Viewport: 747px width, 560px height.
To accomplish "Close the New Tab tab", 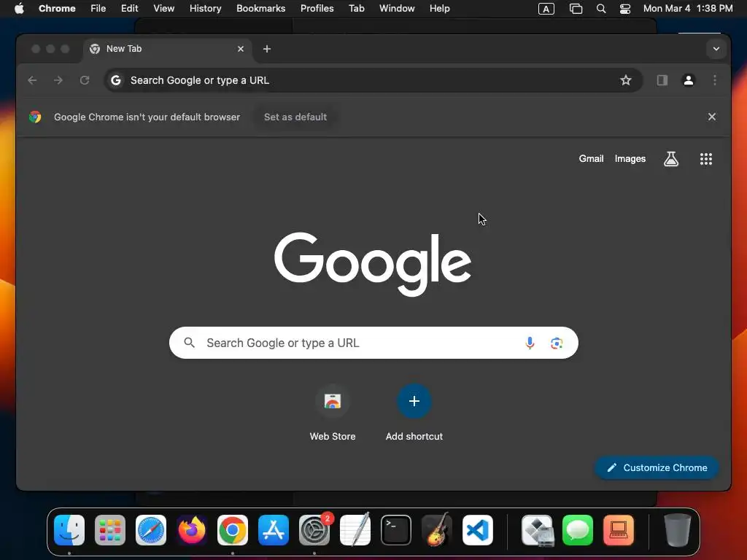I will pyautogui.click(x=241, y=49).
